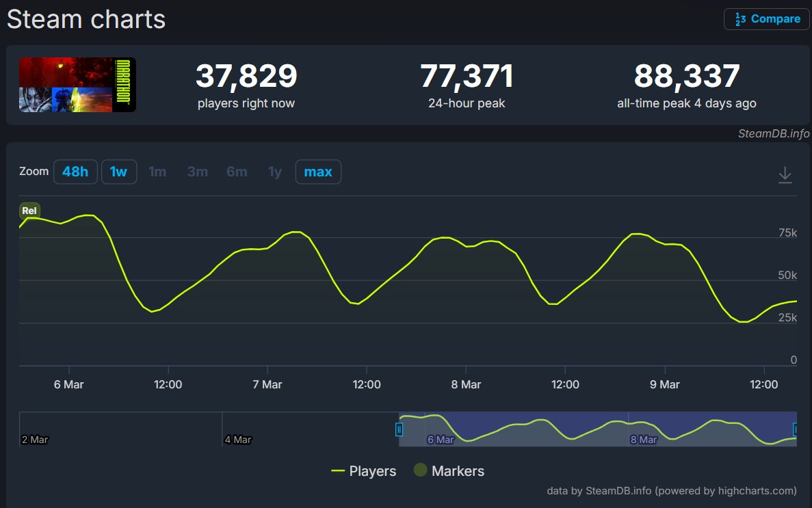Toggle the Players series in legend
812x508 pixels.
pyautogui.click(x=363, y=471)
